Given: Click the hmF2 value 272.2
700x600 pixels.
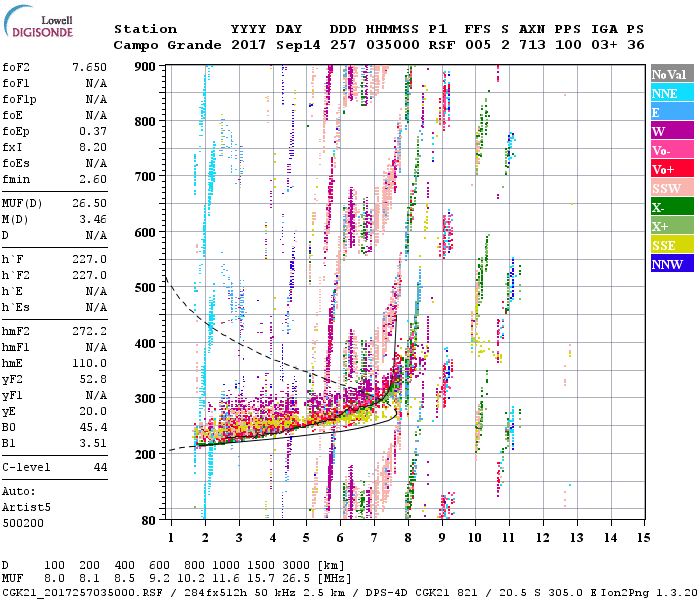Looking at the screenshot, I should [x=89, y=331].
